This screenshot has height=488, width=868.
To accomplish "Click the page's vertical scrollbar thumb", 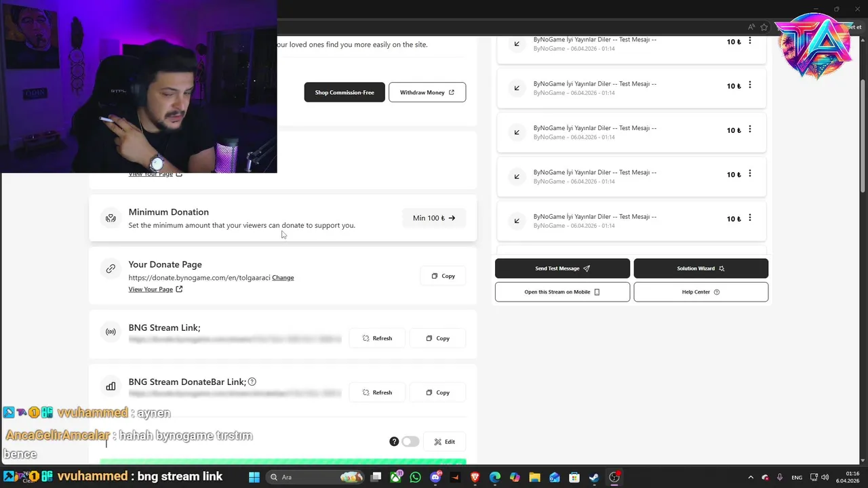I will pyautogui.click(x=863, y=136).
